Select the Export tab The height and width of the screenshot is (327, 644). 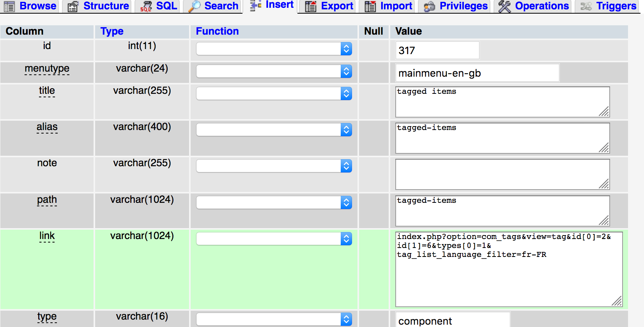point(337,6)
